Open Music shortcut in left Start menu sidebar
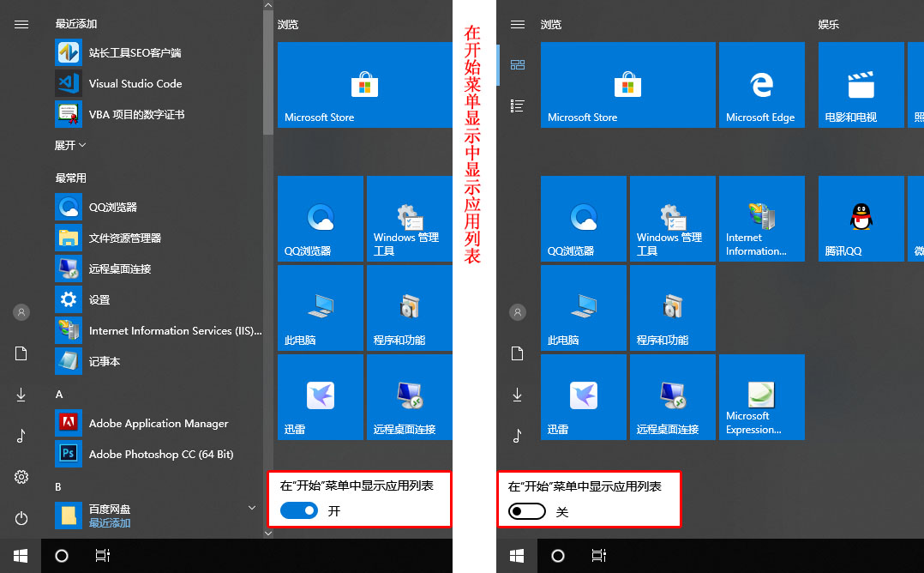Image resolution: width=924 pixels, height=573 pixels. coord(21,436)
